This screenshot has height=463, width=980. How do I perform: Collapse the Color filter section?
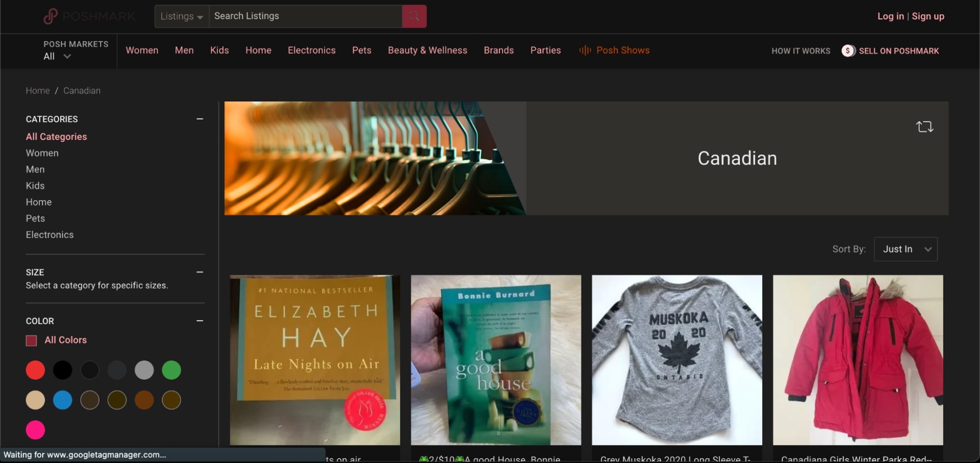200,321
